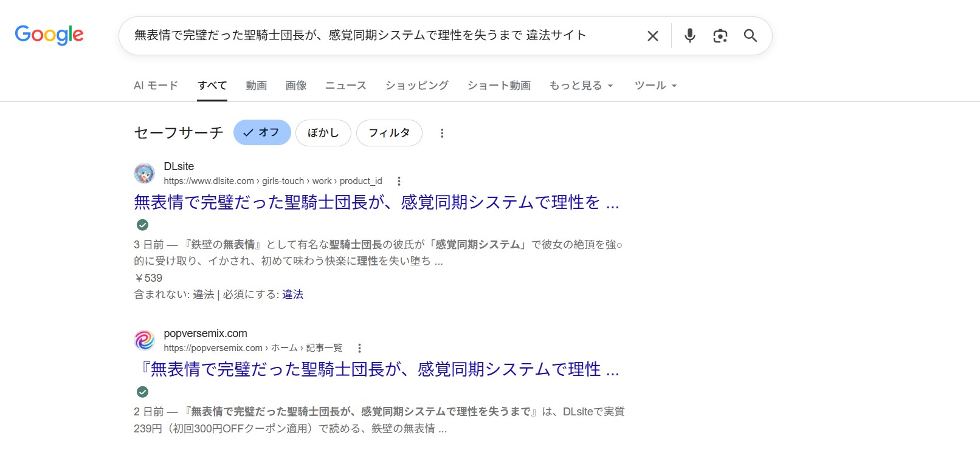Click the popversemix.com site favicon
The image size is (980, 450).
click(144, 340)
